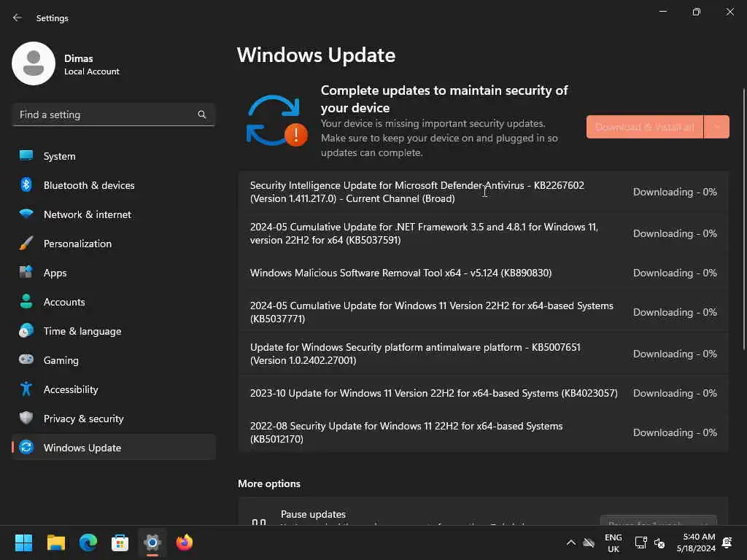Click Download & install all button
747x560 pixels.
(x=645, y=127)
